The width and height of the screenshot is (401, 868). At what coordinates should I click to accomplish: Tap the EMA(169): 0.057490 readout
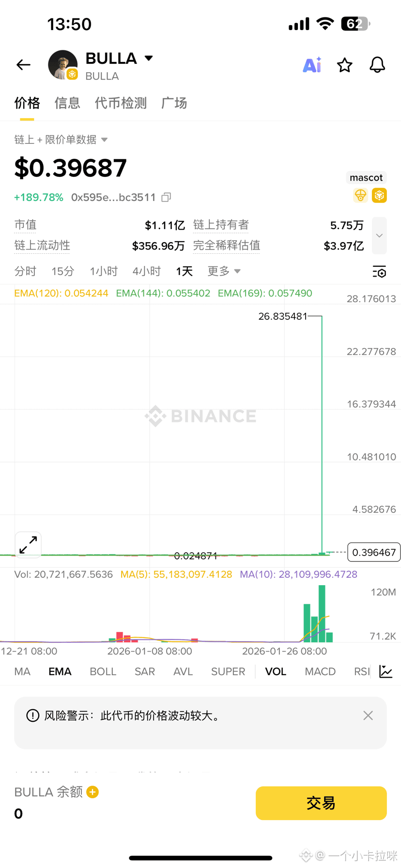(265, 293)
